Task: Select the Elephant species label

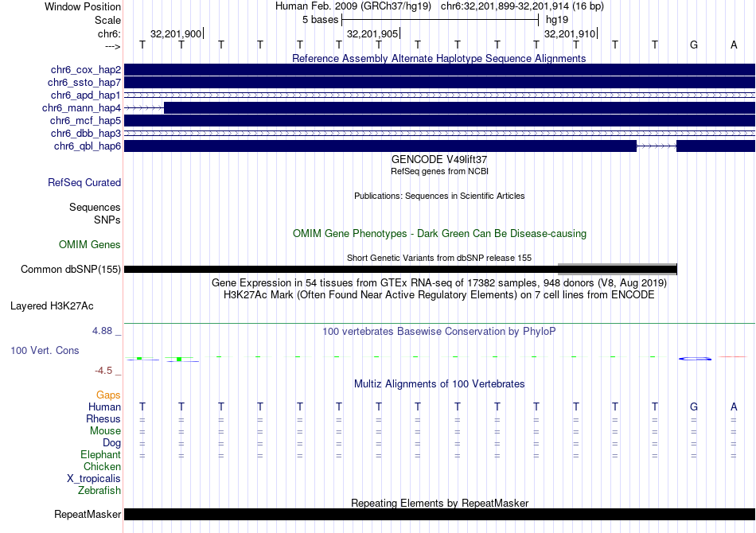Action: [101, 455]
